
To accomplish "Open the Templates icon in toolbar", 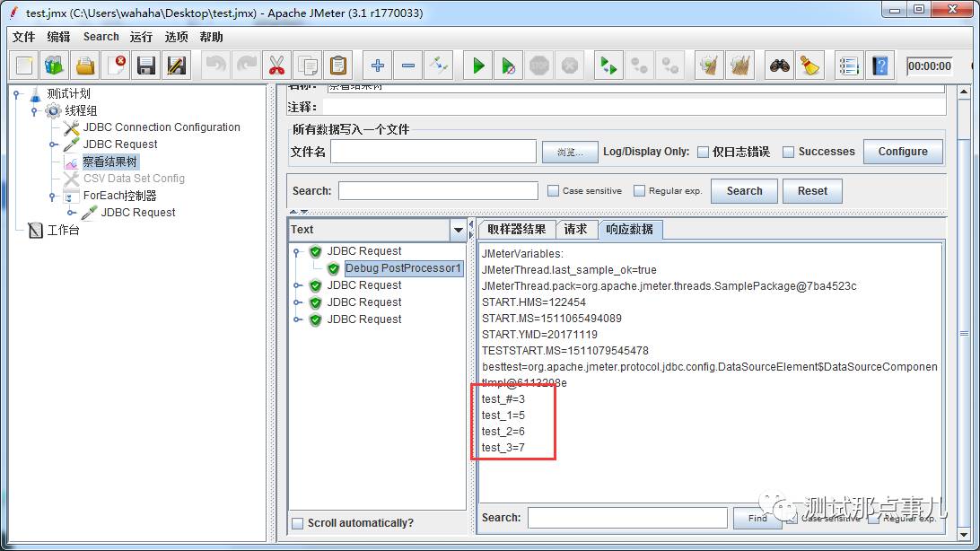I will coord(55,66).
